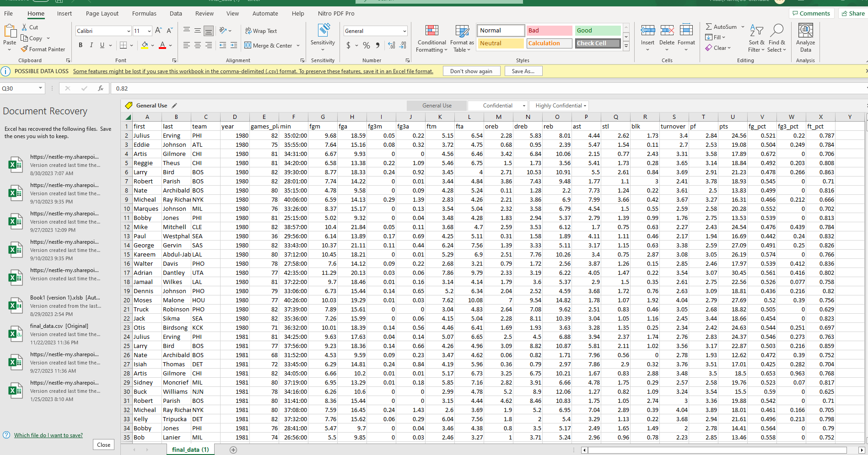Open the Sensitivity label icon

(x=323, y=31)
